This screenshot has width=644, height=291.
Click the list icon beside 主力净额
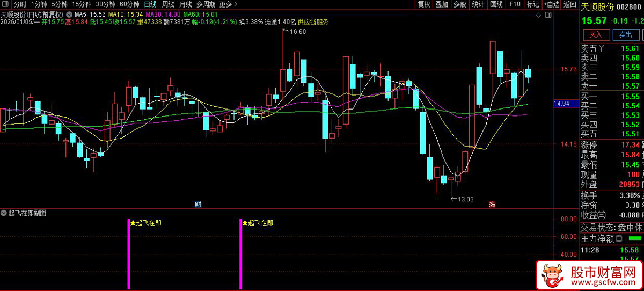(x=619, y=238)
